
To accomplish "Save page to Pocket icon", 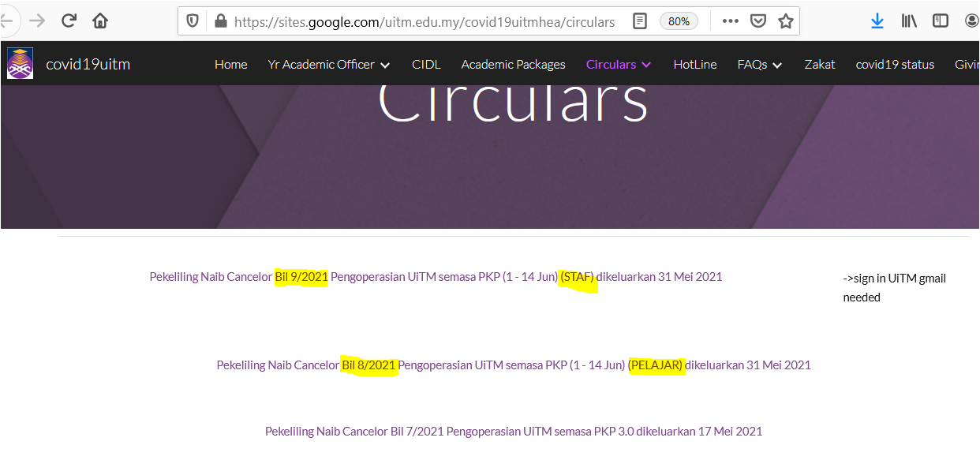I will pyautogui.click(x=758, y=21).
